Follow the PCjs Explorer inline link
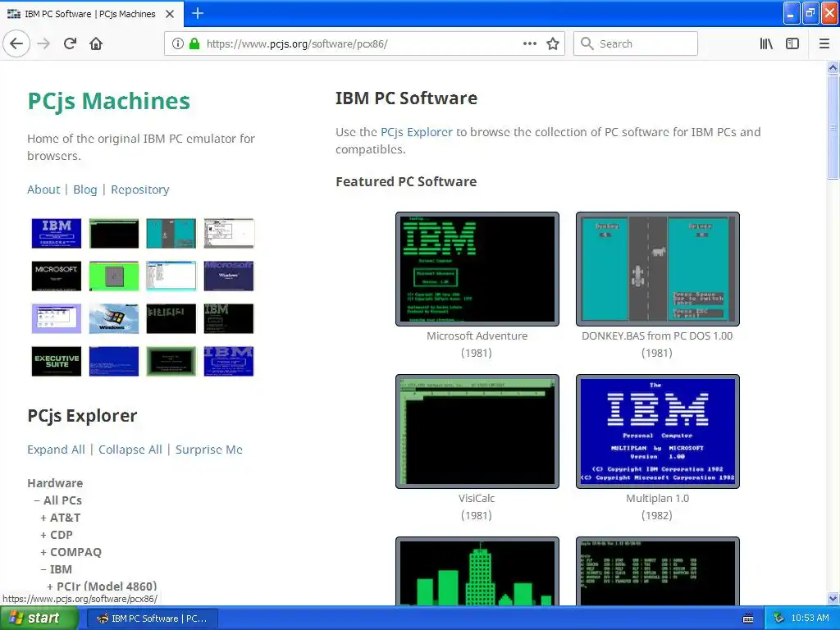This screenshot has height=630, width=840. click(x=416, y=132)
